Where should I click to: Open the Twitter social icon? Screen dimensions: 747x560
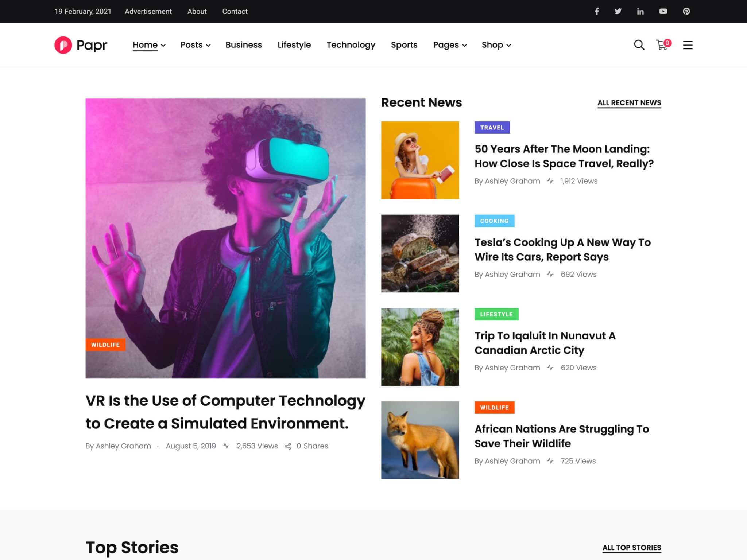[618, 11]
